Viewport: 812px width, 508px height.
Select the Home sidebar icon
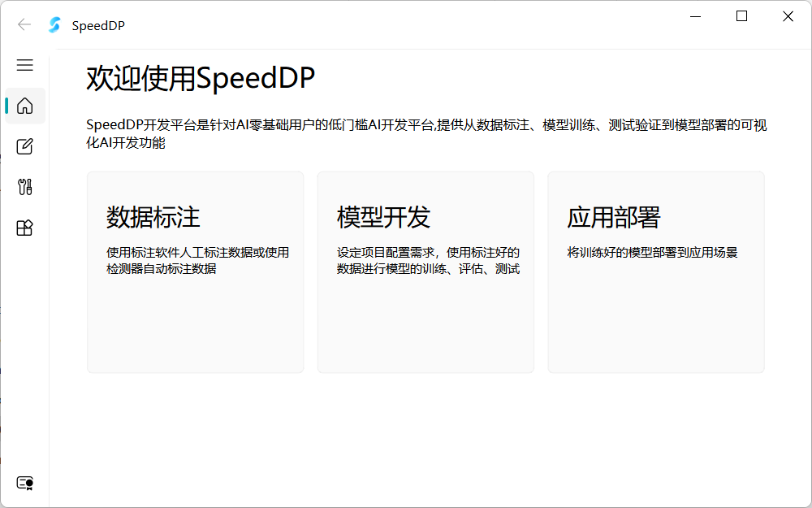coord(25,106)
